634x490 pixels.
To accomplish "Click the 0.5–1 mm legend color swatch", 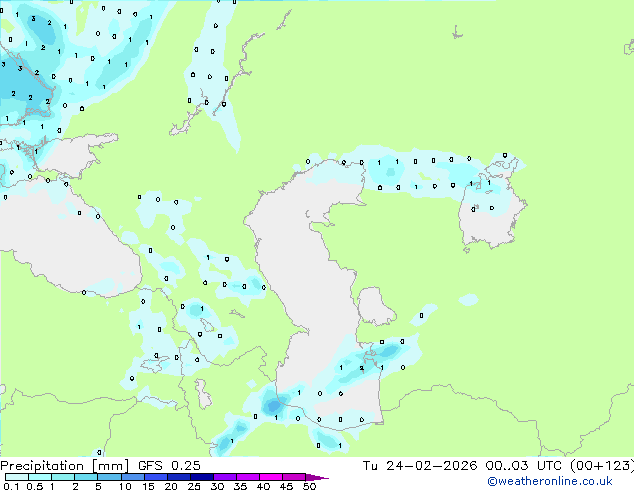I will pyautogui.click(x=40, y=477).
